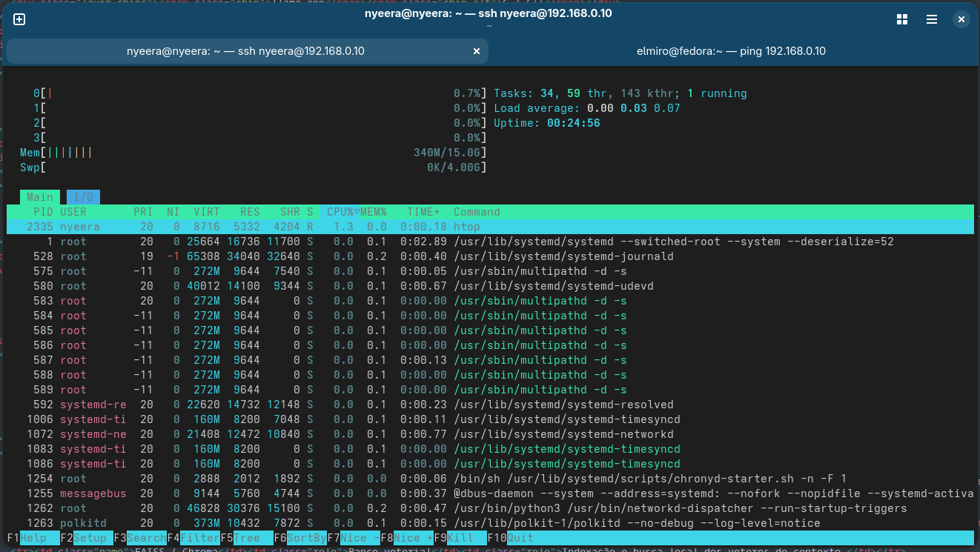Select the systemd-networkd process row

click(489, 434)
